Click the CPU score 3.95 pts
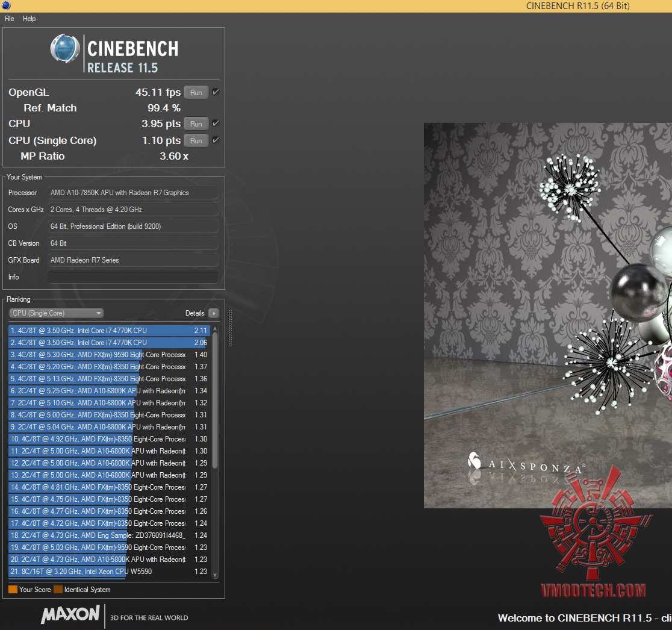Image resolution: width=672 pixels, height=630 pixels. (161, 123)
